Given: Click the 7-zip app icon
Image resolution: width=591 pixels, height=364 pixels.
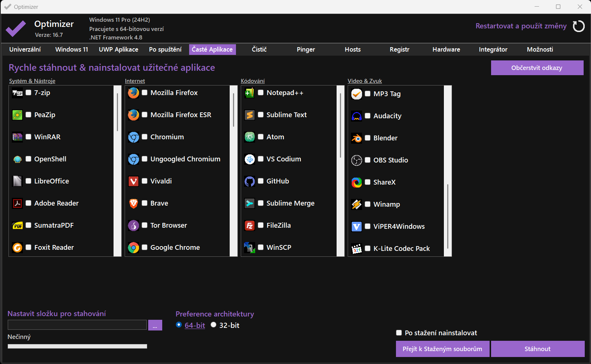Looking at the screenshot, I should pos(17,93).
